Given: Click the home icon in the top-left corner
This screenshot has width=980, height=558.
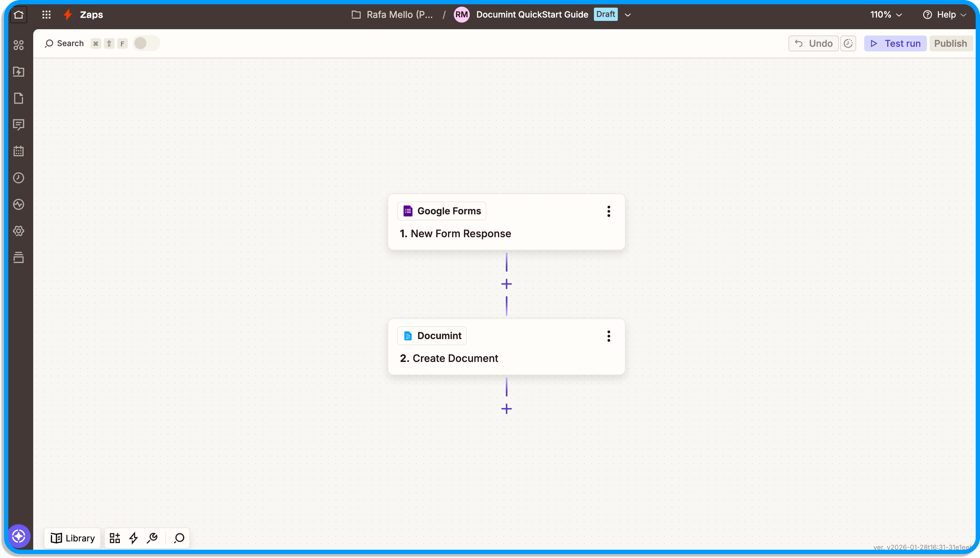Looking at the screenshot, I should pos(18,15).
